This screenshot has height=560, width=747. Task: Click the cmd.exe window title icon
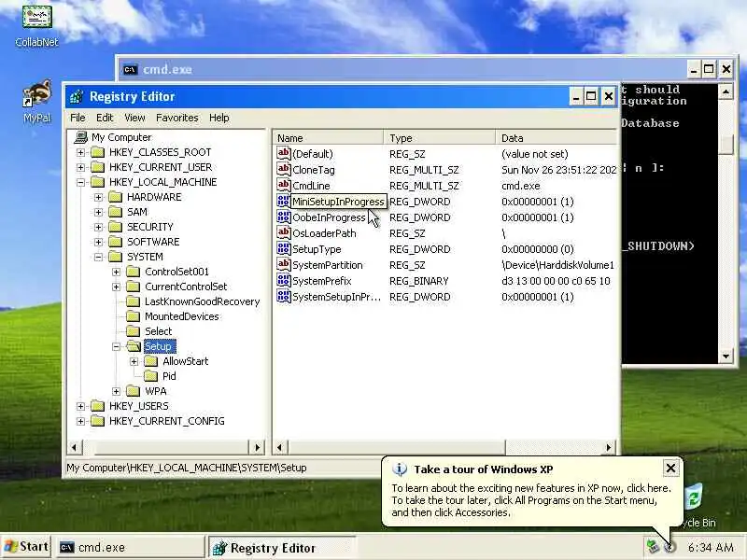130,69
